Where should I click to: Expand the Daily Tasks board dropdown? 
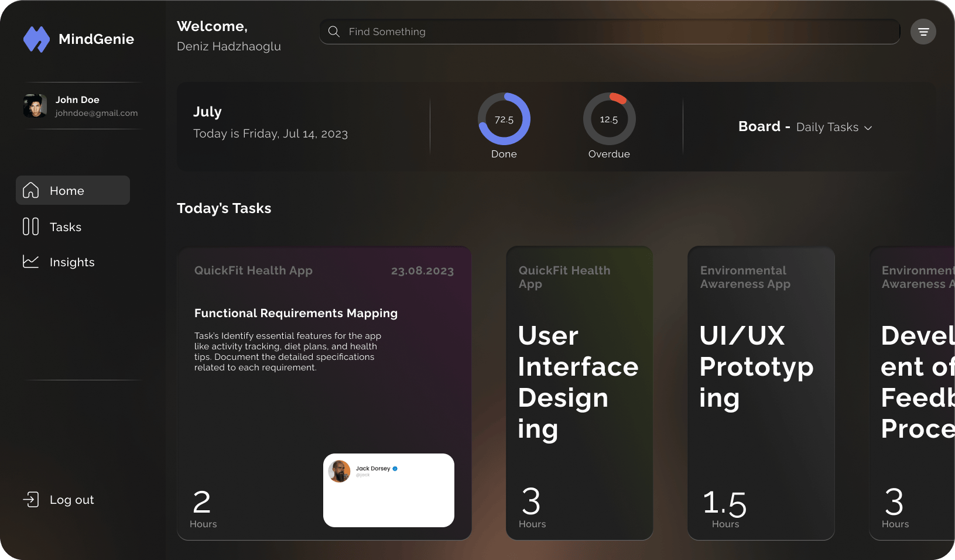pyautogui.click(x=834, y=127)
